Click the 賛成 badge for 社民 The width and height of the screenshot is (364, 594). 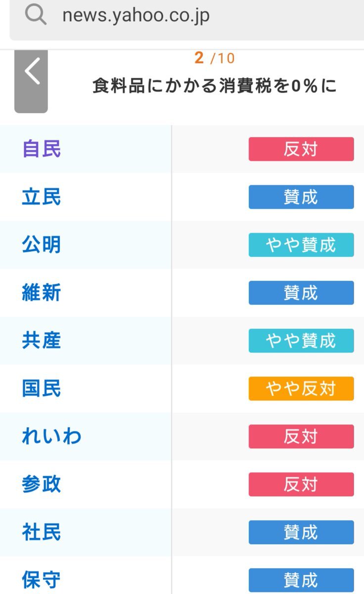tap(301, 532)
